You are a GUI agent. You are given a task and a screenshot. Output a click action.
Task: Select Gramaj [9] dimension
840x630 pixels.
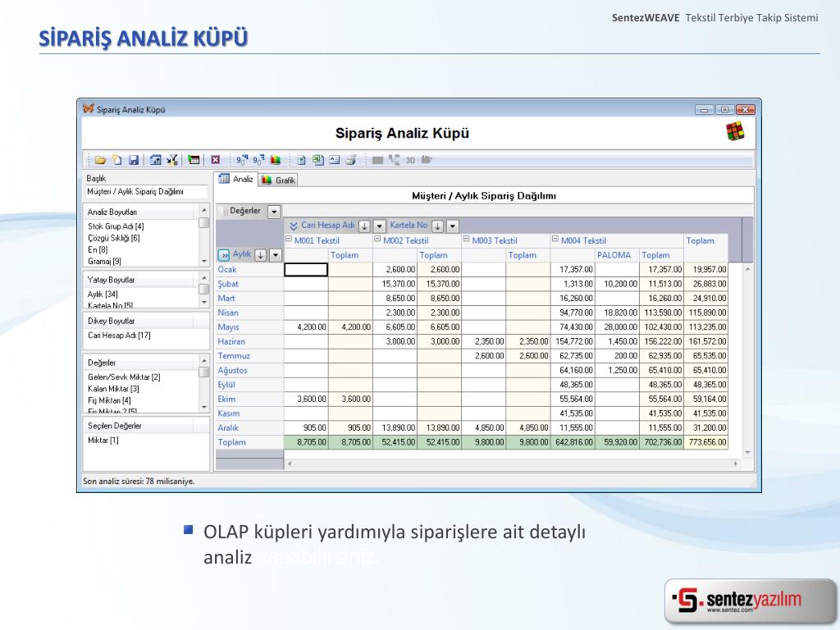104,262
